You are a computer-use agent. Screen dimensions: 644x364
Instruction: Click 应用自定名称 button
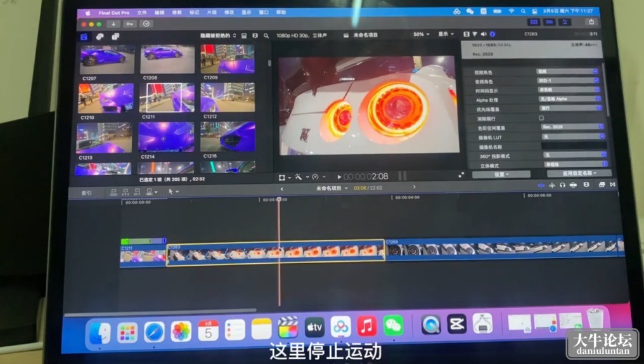tap(579, 173)
